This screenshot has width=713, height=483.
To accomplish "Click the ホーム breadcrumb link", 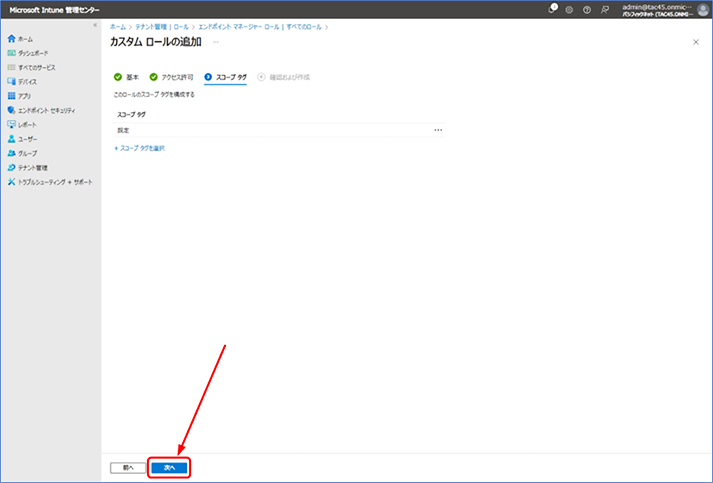I will coord(118,27).
